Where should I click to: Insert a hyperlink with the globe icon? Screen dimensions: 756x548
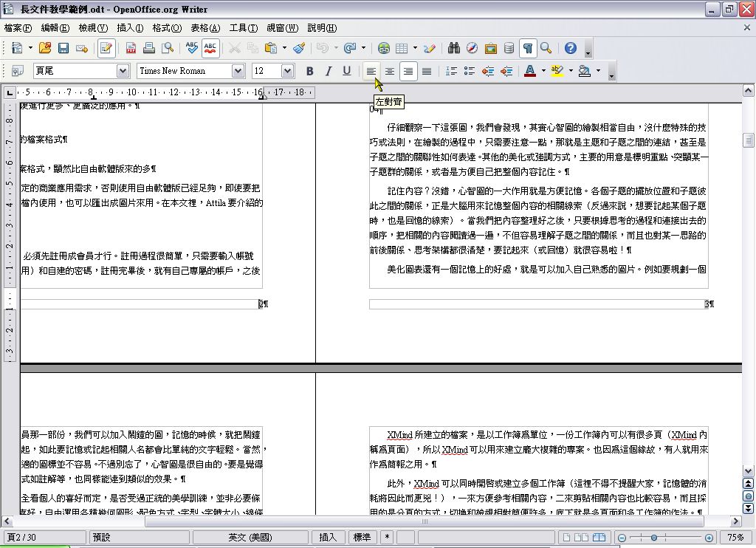pyautogui.click(x=384, y=48)
